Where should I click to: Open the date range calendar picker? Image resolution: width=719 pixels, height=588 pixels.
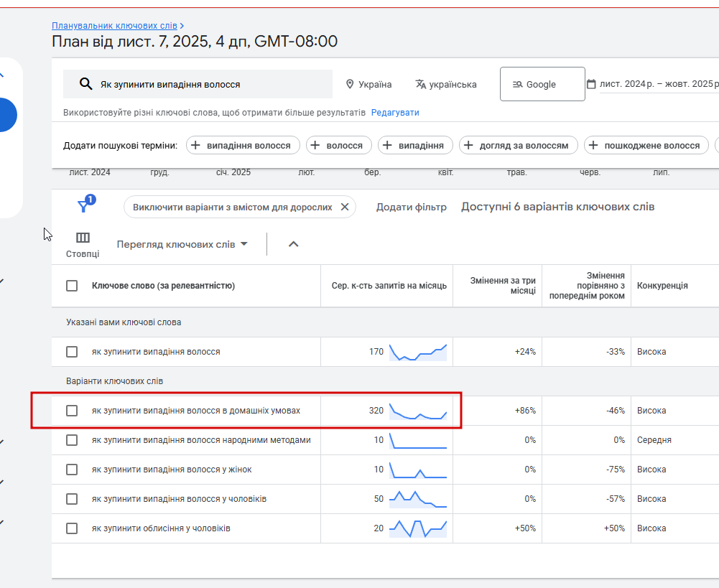tap(592, 84)
